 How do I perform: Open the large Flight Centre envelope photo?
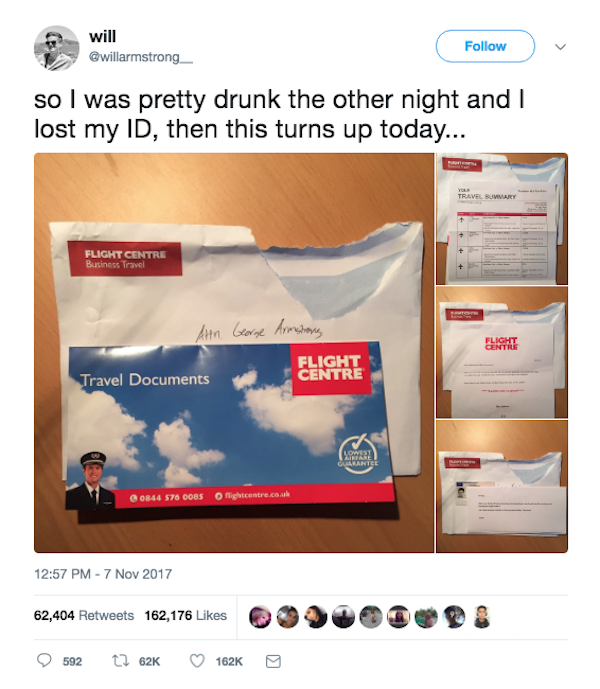pyautogui.click(x=234, y=352)
